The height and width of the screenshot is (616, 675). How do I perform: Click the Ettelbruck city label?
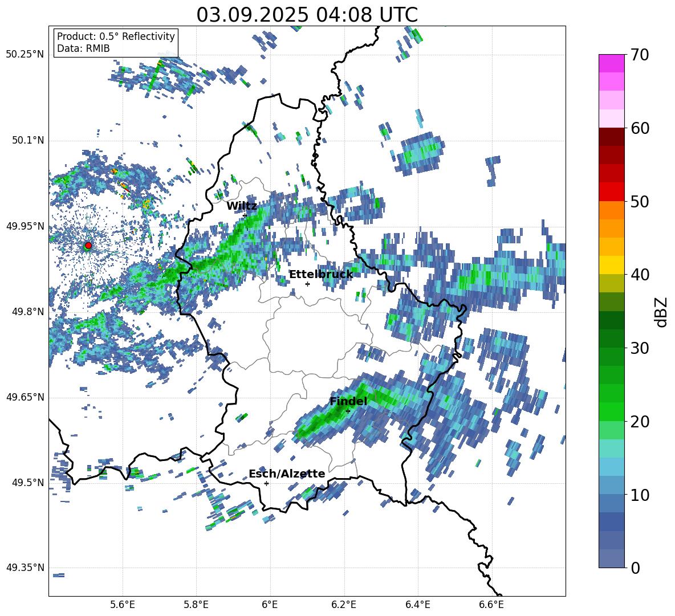(x=321, y=274)
